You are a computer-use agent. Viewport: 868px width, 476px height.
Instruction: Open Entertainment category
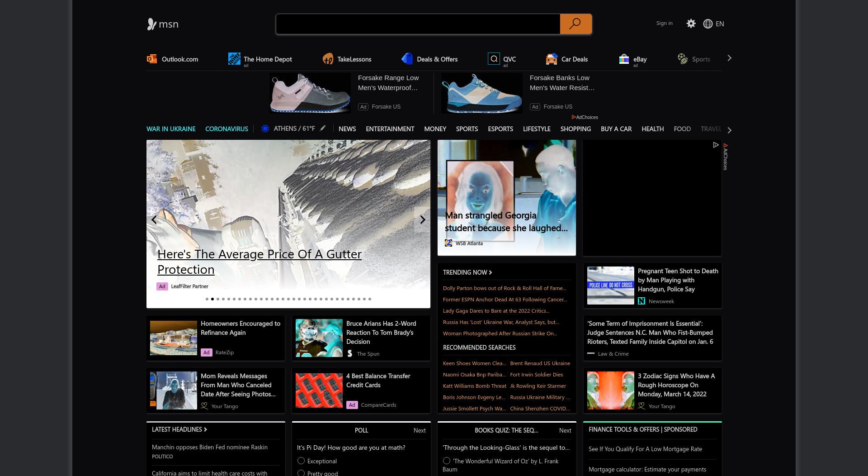[390, 129]
